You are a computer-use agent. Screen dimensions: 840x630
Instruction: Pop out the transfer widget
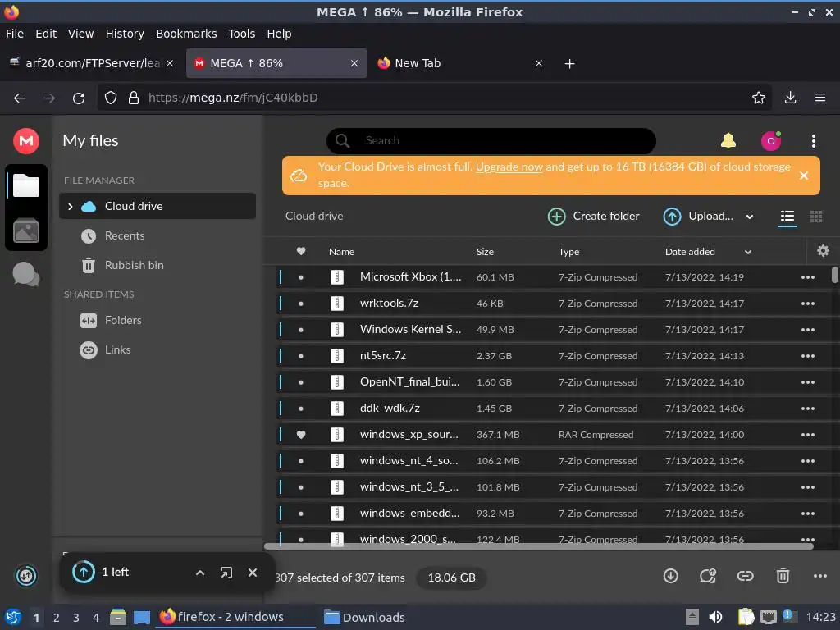pos(226,573)
